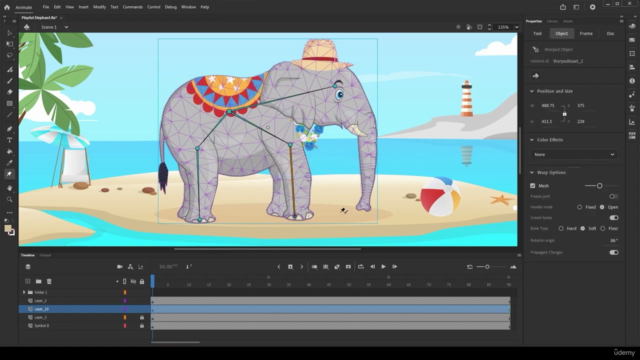640x360 pixels.
Task: Open the workspace switcher icon
Action: [576, 7]
